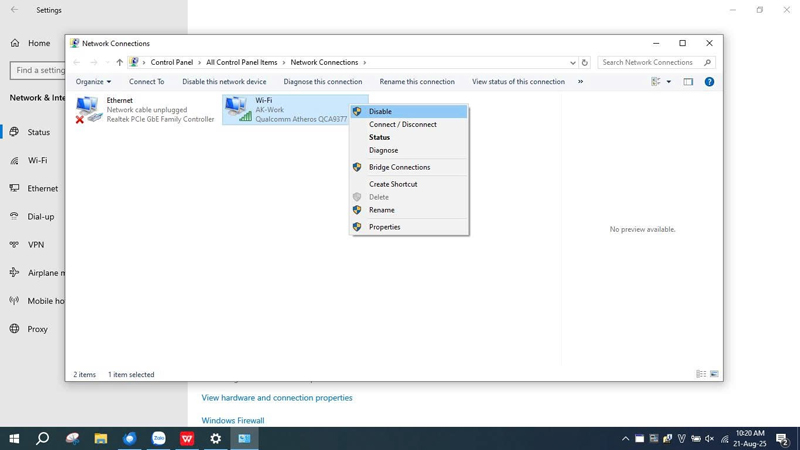
Task: Show more toolbar commands chevron
Action: (581, 82)
